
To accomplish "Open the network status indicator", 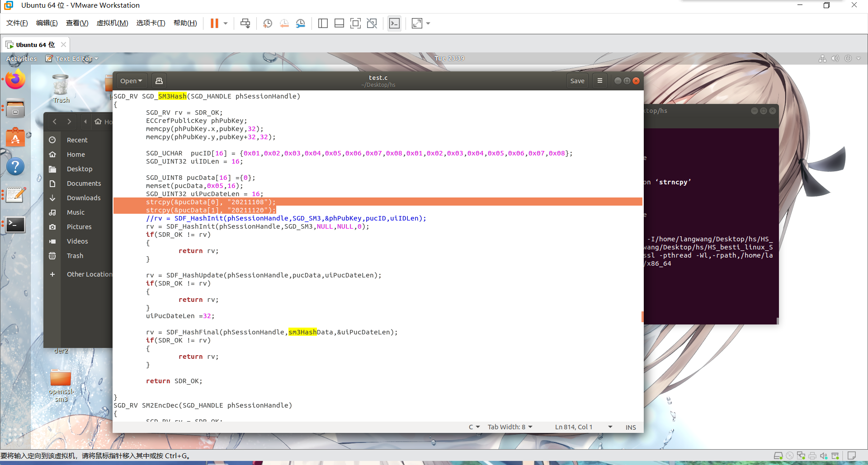I will [x=822, y=58].
